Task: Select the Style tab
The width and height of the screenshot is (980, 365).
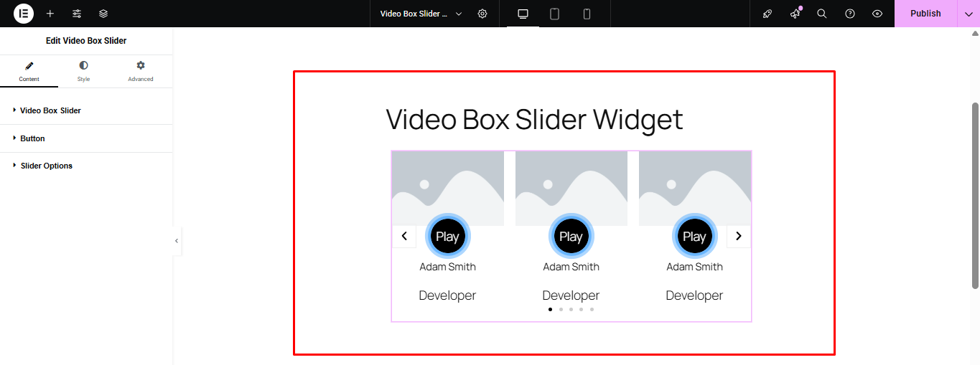Action: 84,72
